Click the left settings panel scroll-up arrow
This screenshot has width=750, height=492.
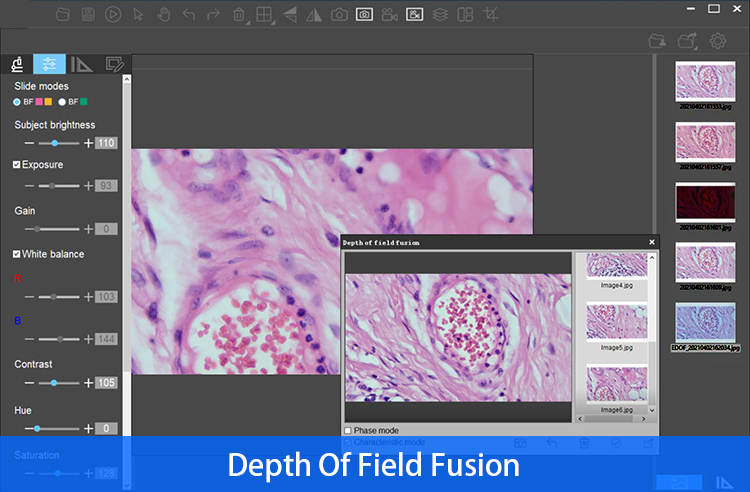pos(127,79)
